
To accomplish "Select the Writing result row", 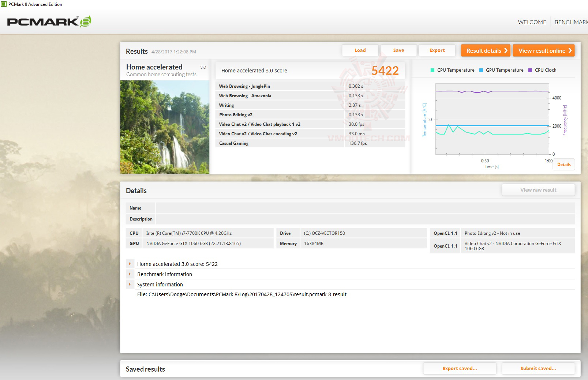I will click(x=310, y=105).
